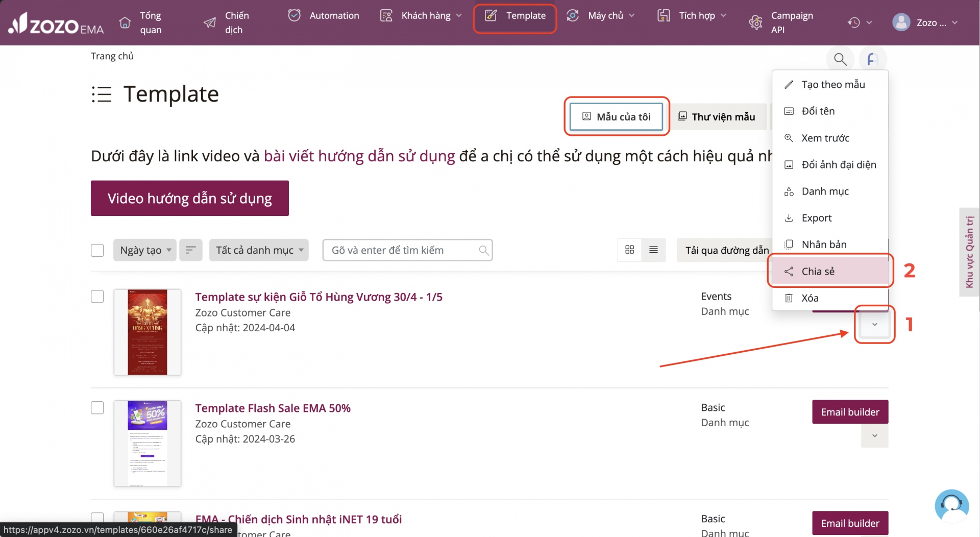Screen dimensions: 980x537
Task: Open Email builder for Flash Sale template
Action: [x=850, y=412]
